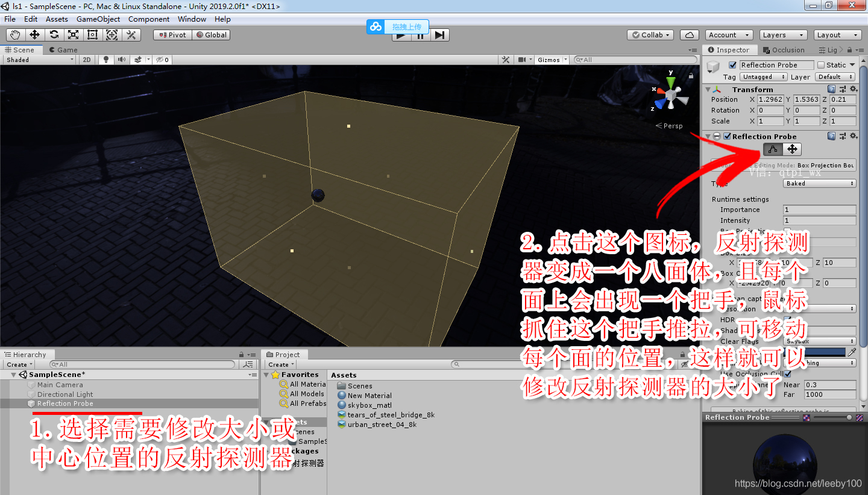The image size is (868, 495).
Task: Collapse the Transform component
Action: [x=708, y=89]
